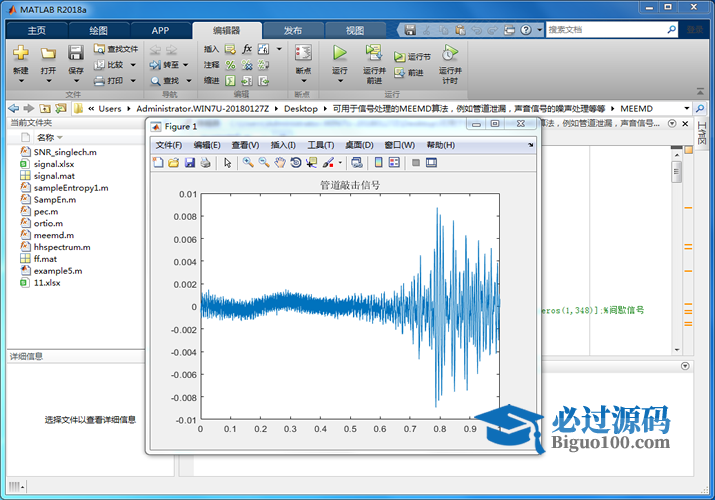Open the Help (帮助) menu in Figure 1

[x=440, y=145]
